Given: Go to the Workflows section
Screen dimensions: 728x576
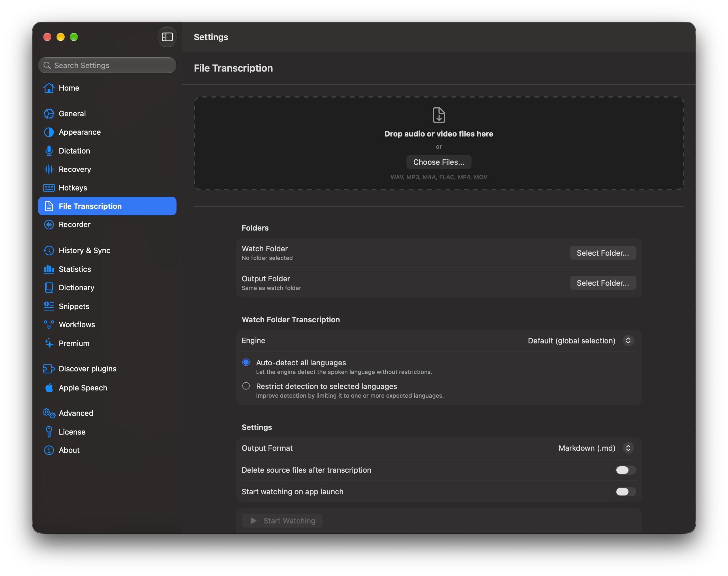Looking at the screenshot, I should pos(107,324).
